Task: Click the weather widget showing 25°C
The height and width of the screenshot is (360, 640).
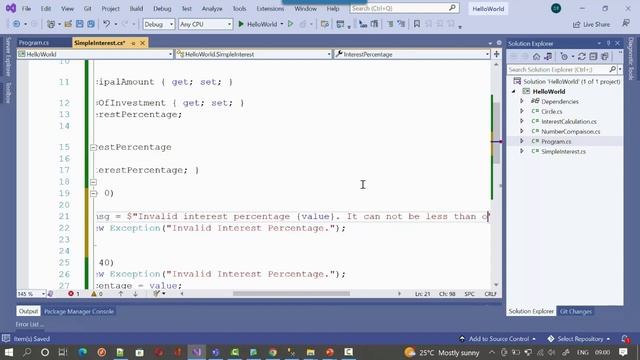Action: [442, 352]
